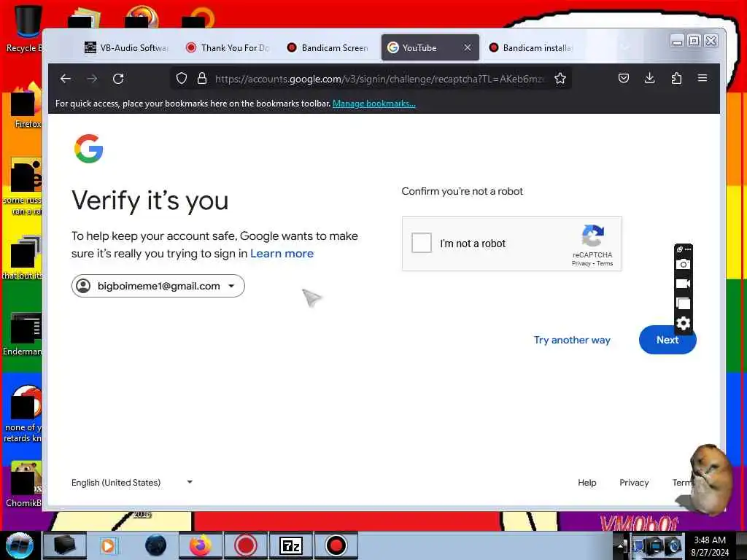Click the reCAPTCHA Privacy link

pos(581,263)
